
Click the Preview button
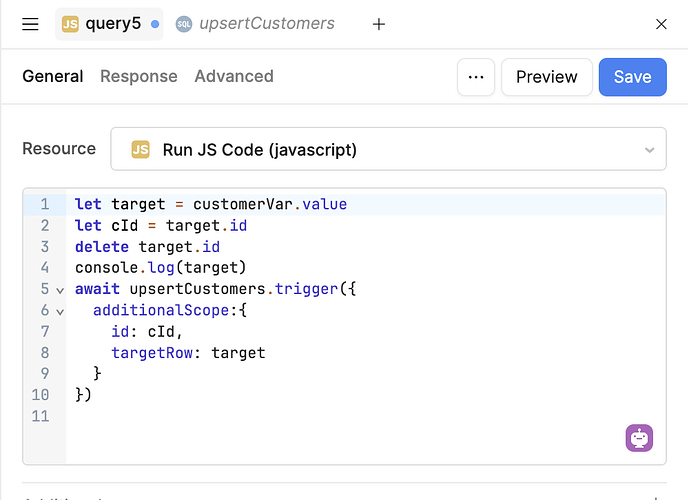tap(547, 77)
